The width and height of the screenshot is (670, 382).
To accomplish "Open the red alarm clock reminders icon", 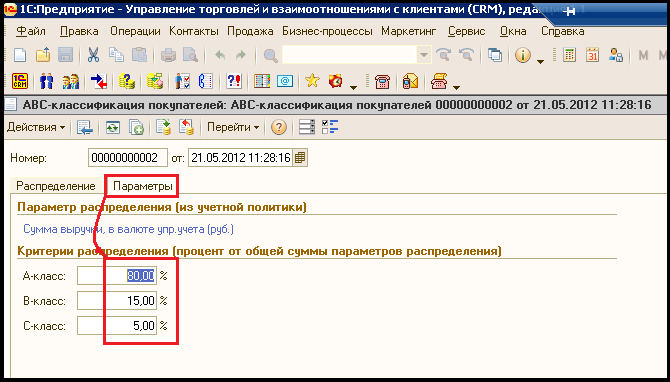I will click(335, 80).
